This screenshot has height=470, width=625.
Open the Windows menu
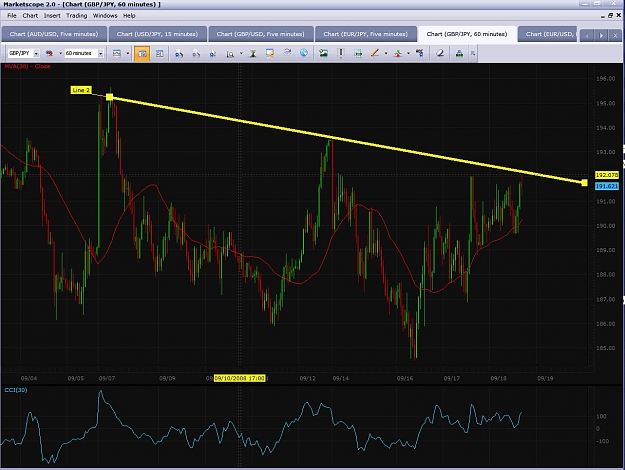click(x=105, y=16)
